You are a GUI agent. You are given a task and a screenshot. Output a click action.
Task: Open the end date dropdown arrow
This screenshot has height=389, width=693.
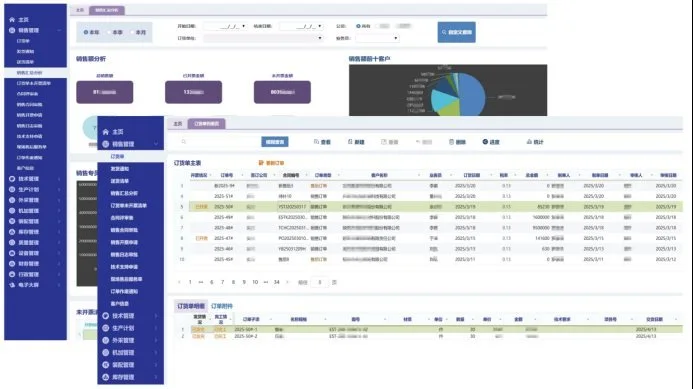(320, 26)
